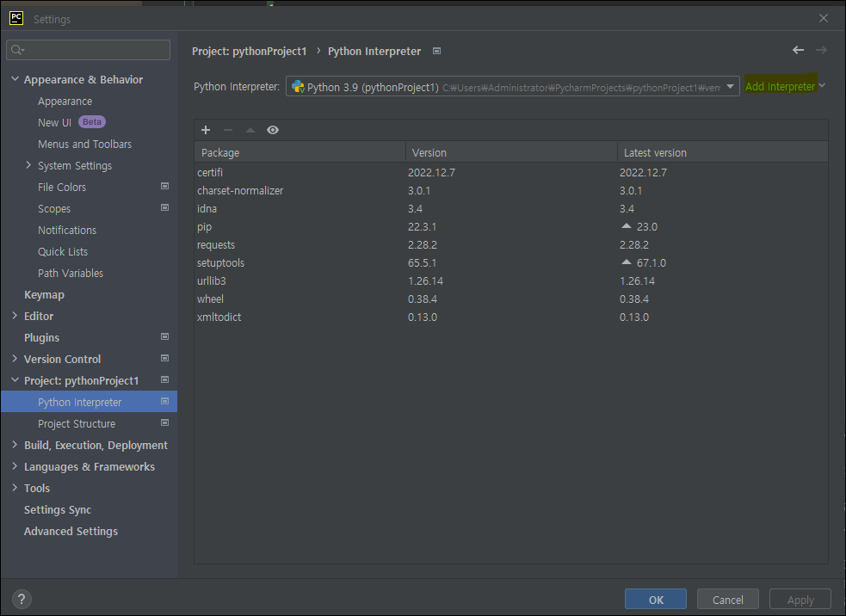
Task: Expand the System Settings node
Action: (28, 165)
